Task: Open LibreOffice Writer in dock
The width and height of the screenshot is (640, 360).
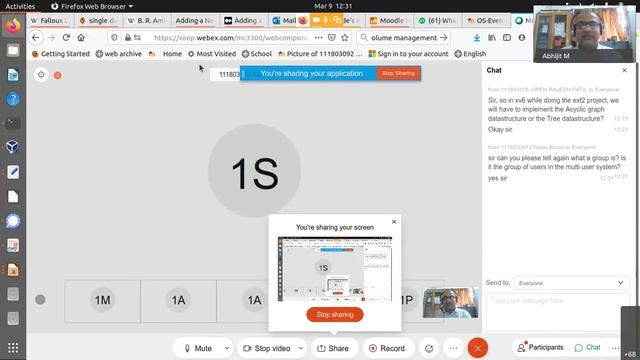Action: (13, 75)
